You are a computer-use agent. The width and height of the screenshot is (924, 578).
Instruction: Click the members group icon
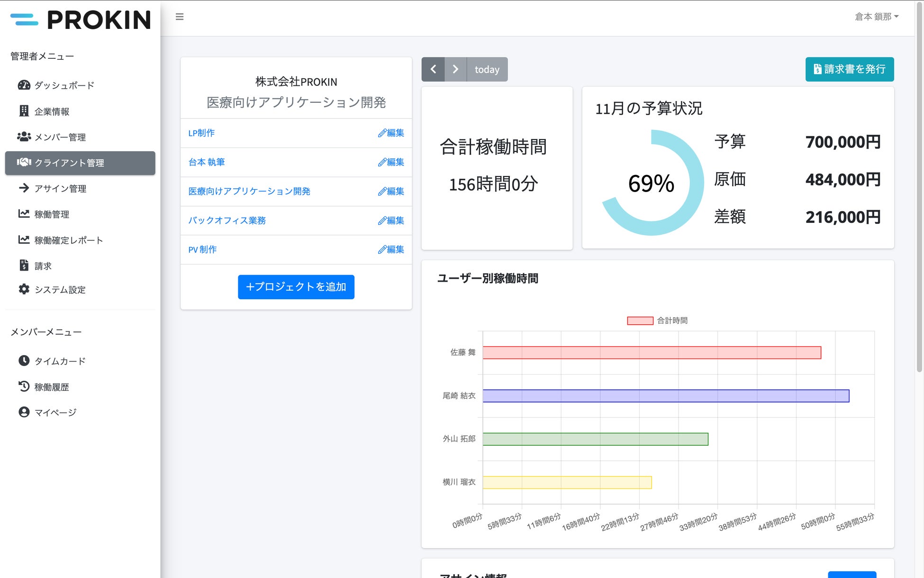(x=24, y=137)
